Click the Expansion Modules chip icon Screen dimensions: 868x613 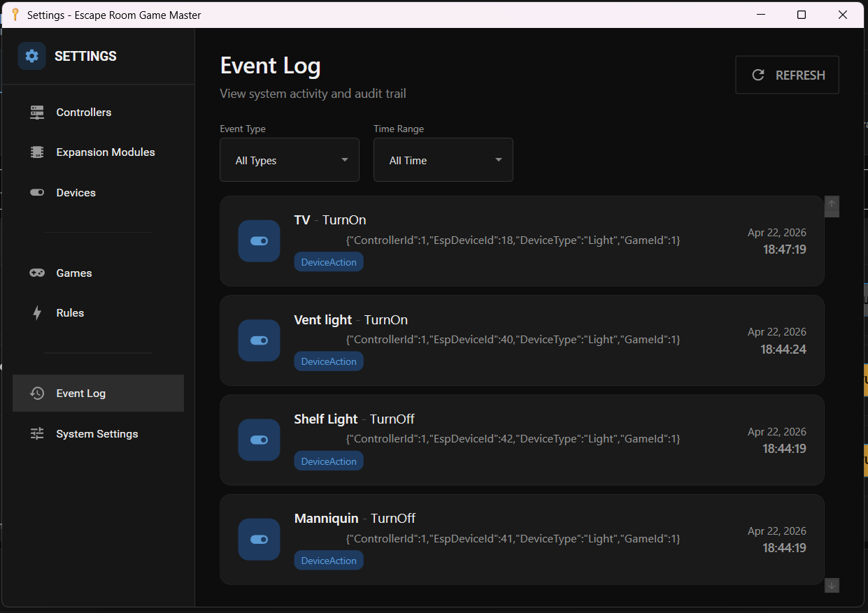click(x=37, y=152)
